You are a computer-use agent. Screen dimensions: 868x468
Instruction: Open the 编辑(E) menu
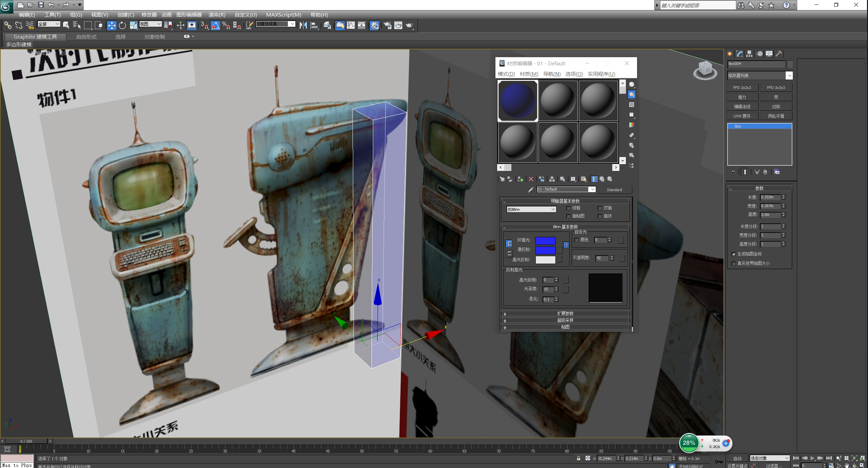[27, 15]
